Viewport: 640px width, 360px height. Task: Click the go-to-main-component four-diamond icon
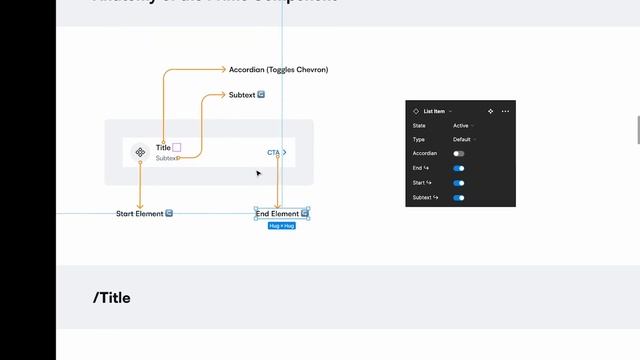[x=490, y=111]
